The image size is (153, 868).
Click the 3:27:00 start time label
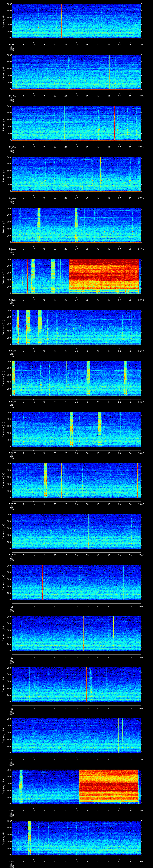(x=12, y=606)
